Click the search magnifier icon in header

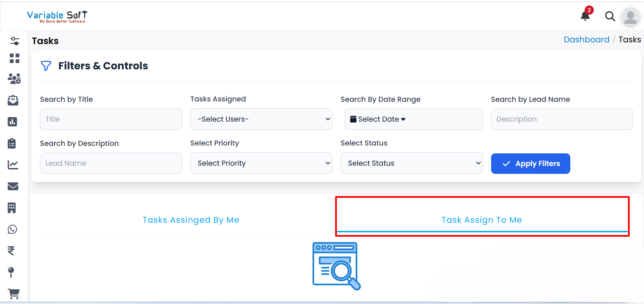610,16
